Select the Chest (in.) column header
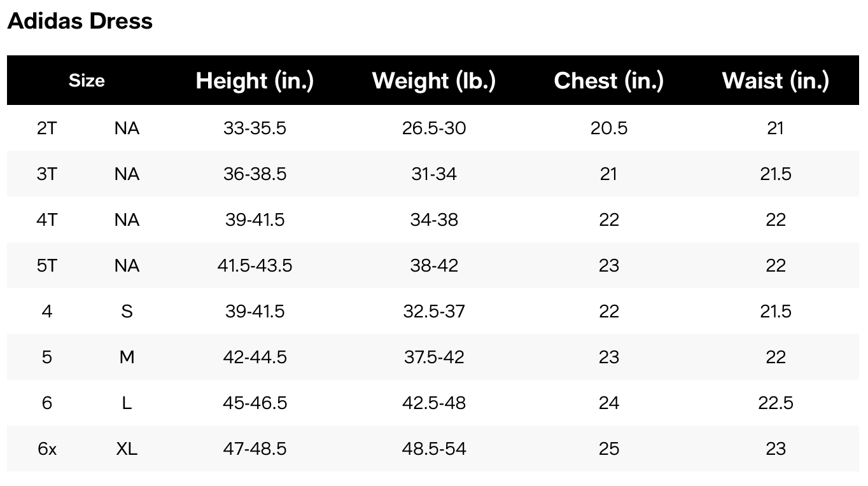The height and width of the screenshot is (486, 868). 609,81
